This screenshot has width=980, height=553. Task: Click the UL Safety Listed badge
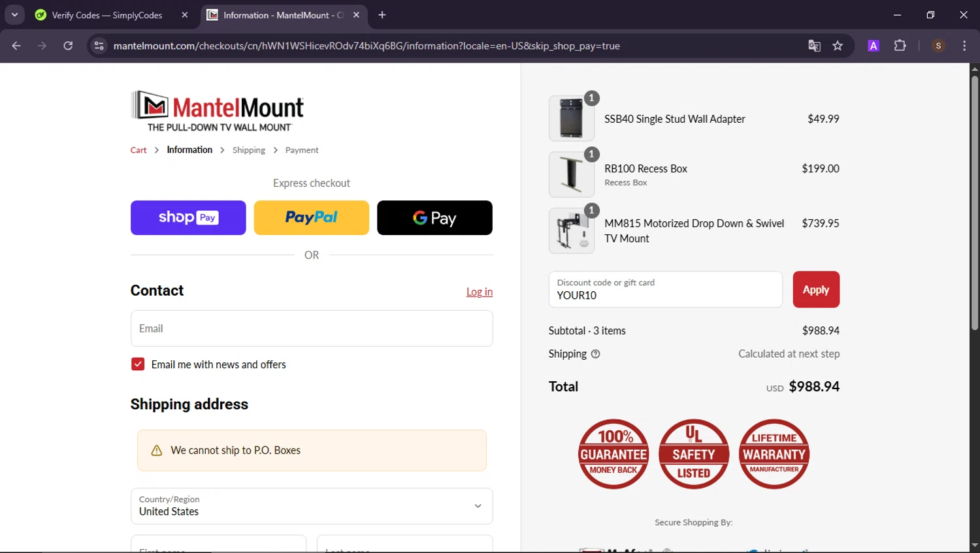pos(694,454)
